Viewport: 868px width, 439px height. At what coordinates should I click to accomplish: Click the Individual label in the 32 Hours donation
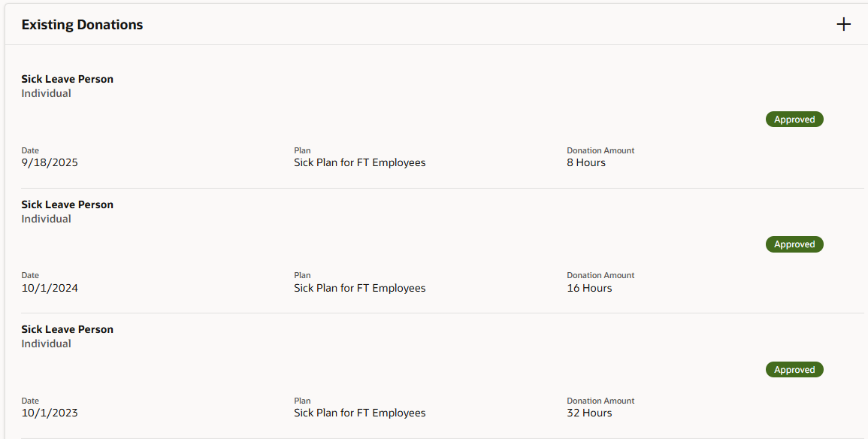pyautogui.click(x=47, y=344)
